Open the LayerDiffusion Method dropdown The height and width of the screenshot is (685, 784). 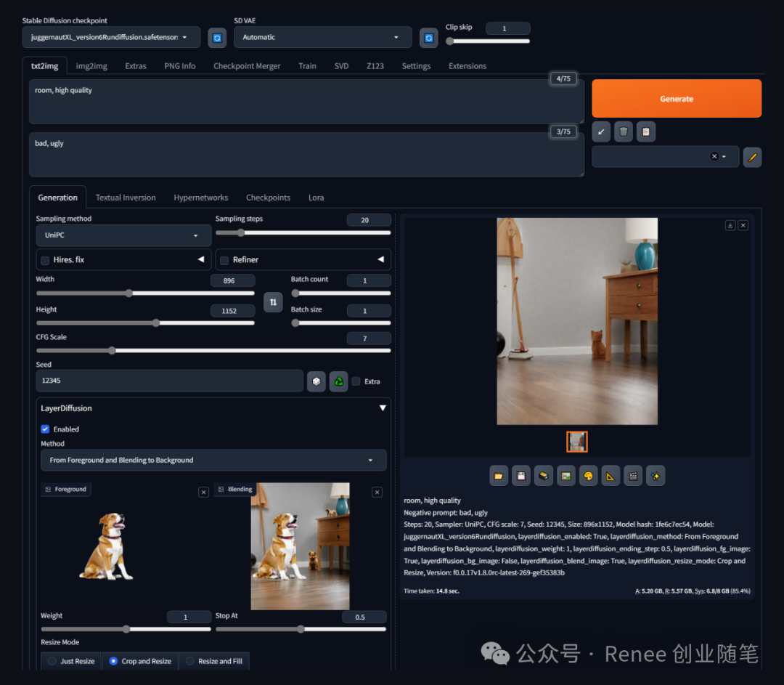213,460
